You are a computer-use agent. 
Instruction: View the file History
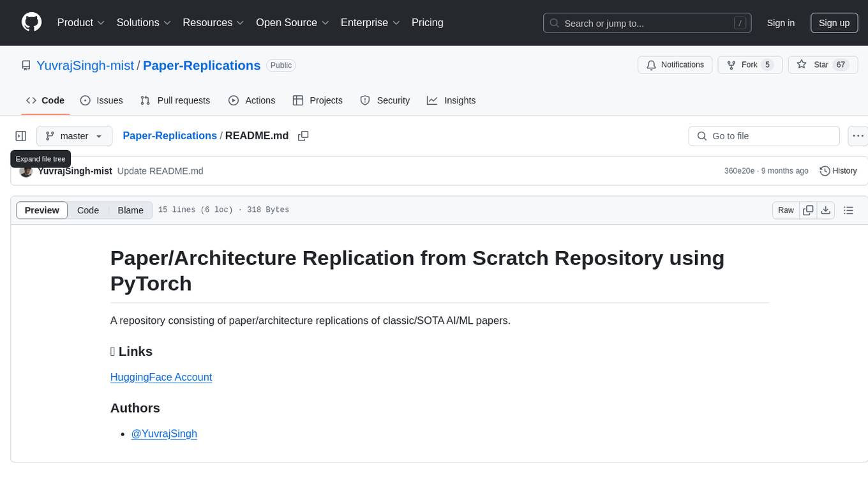tap(838, 171)
